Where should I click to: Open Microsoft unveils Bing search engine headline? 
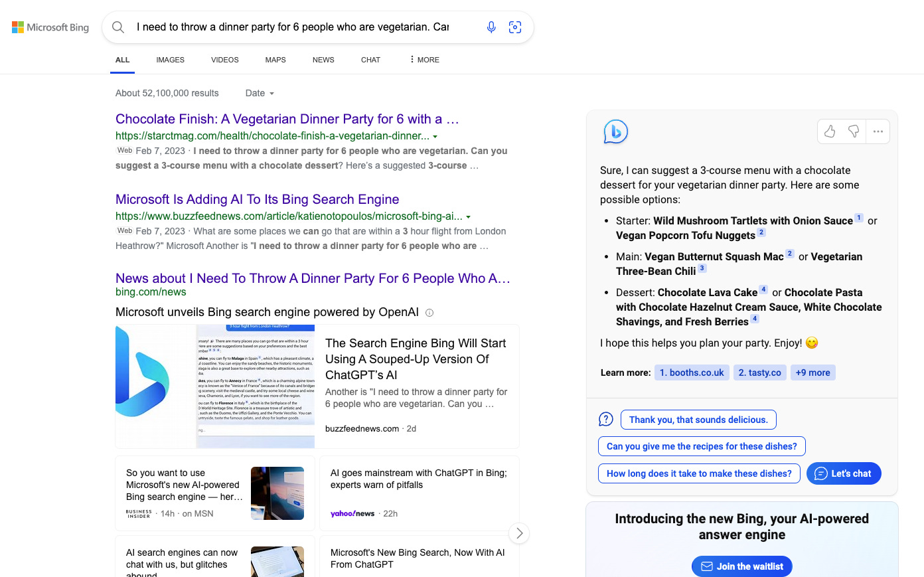pyautogui.click(x=267, y=312)
